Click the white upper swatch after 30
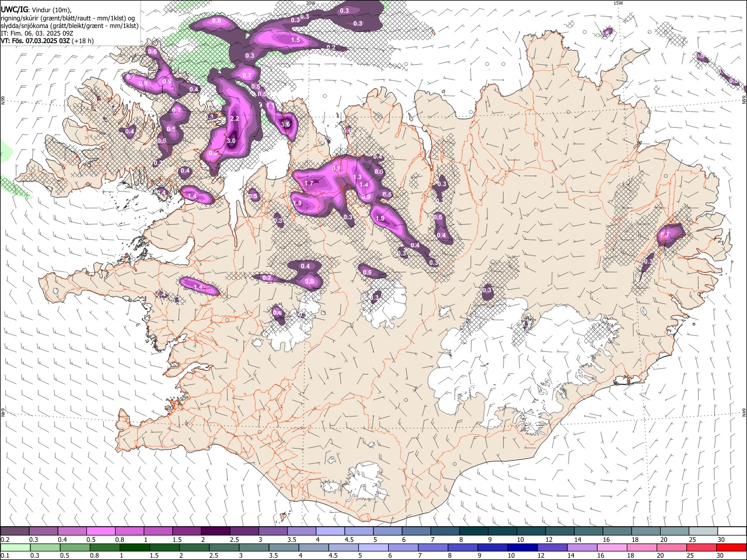The height and width of the screenshot is (560, 747). coord(731,531)
